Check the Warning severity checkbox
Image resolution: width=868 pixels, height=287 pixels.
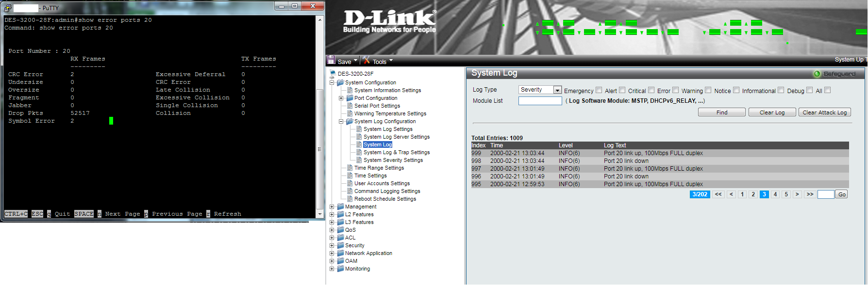(x=708, y=90)
